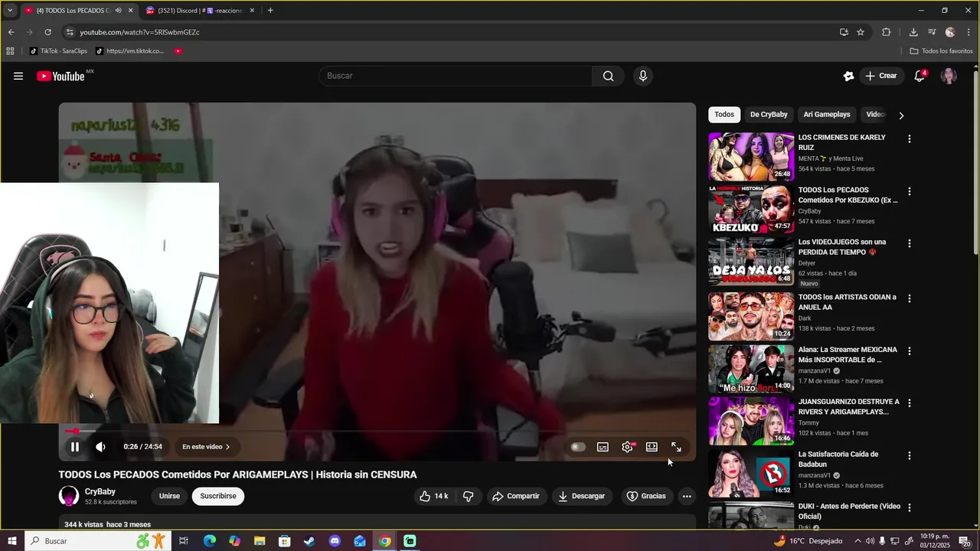This screenshot has height=551, width=980.
Task: Select the Ari Gameplays filter chip
Action: (827, 115)
